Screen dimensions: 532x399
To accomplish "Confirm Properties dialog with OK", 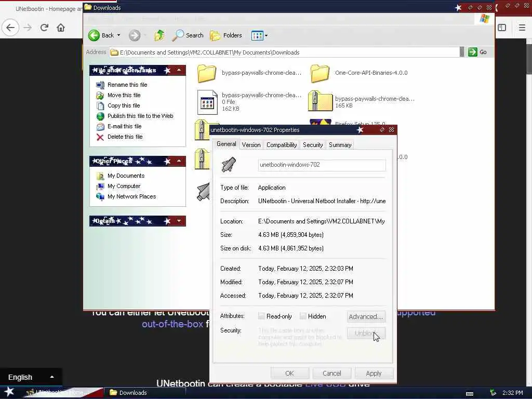I will 290,373.
